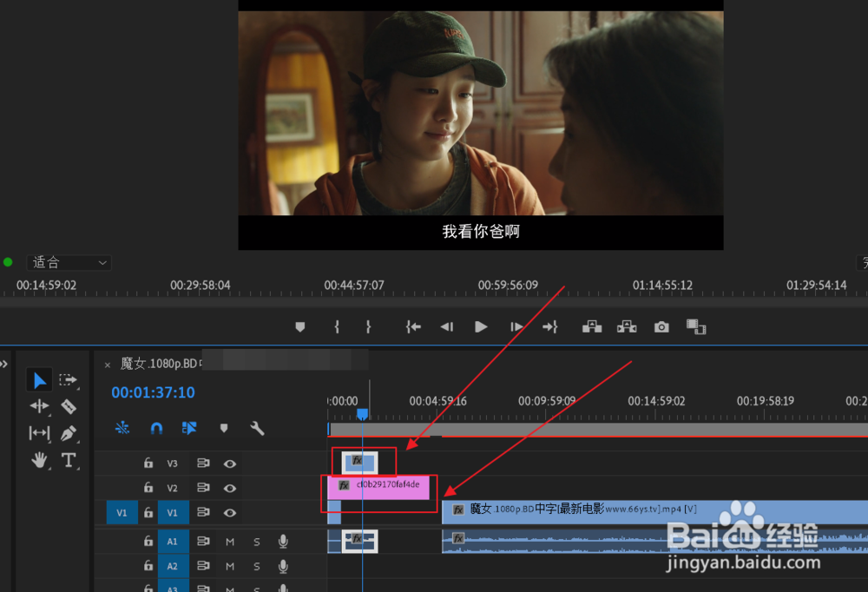Image resolution: width=868 pixels, height=592 pixels.
Task: Toggle V2 track output eye
Action: tap(230, 488)
